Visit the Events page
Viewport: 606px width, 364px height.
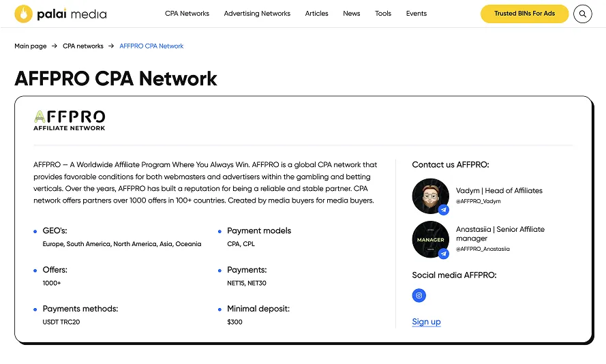[416, 14]
